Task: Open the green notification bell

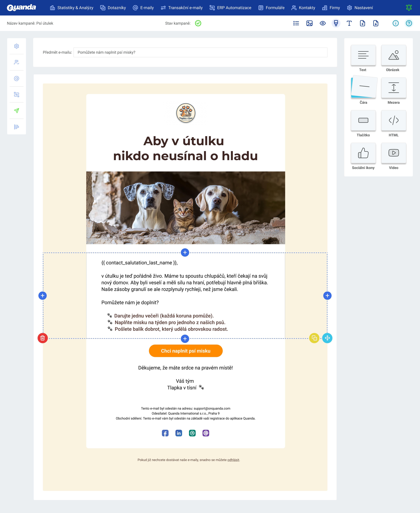Action: coord(409,8)
